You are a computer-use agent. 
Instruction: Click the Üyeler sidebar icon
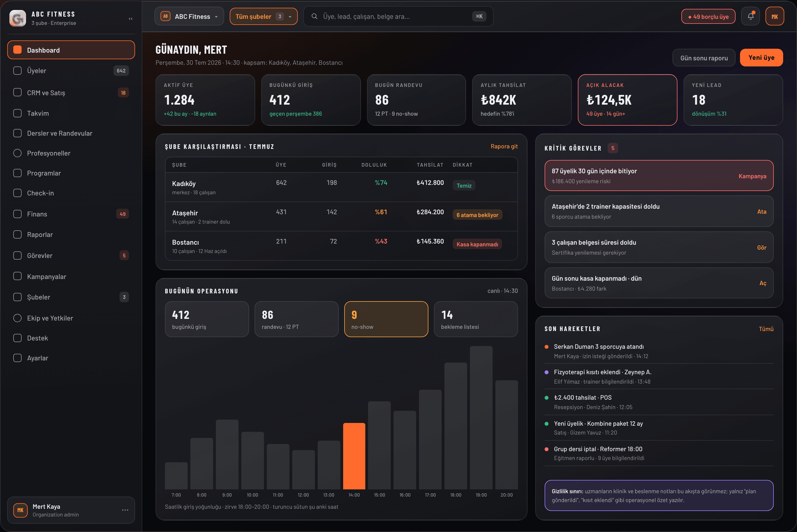17,71
